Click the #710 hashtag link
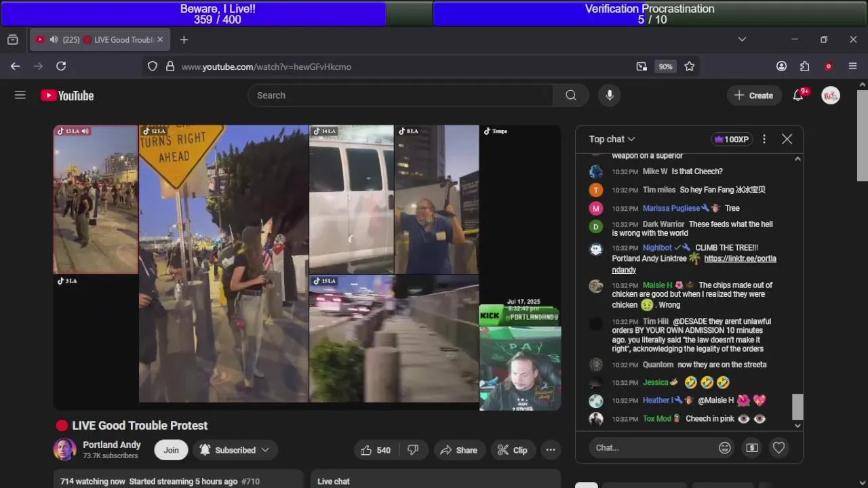 pos(251,481)
